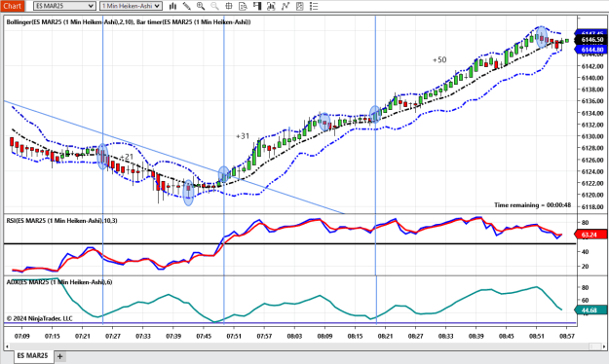The width and height of the screenshot is (609, 364).
Task: Toggle the crosshair cursor icon
Action: (x=229, y=6)
